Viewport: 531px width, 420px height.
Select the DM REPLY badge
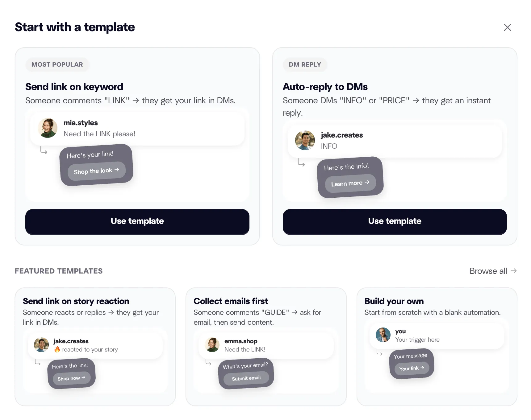(305, 64)
